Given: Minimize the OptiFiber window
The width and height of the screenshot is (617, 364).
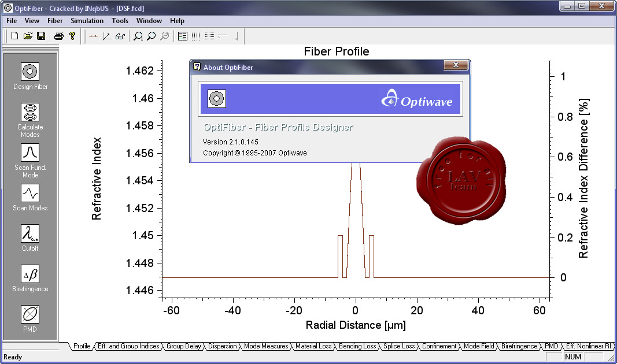Looking at the screenshot, I should tap(567, 6).
